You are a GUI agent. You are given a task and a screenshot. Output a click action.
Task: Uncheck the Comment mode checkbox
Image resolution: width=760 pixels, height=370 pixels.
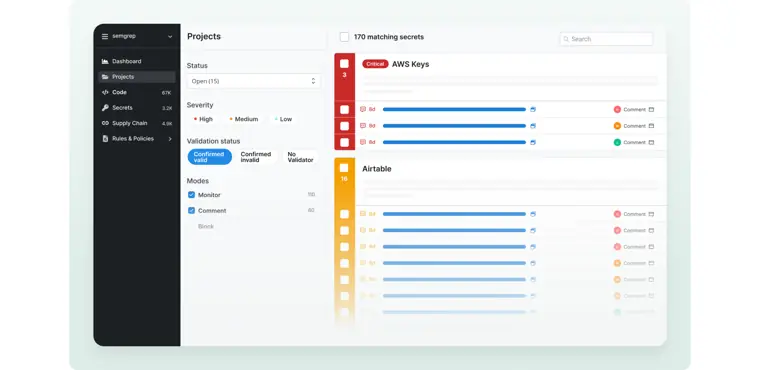coord(191,210)
